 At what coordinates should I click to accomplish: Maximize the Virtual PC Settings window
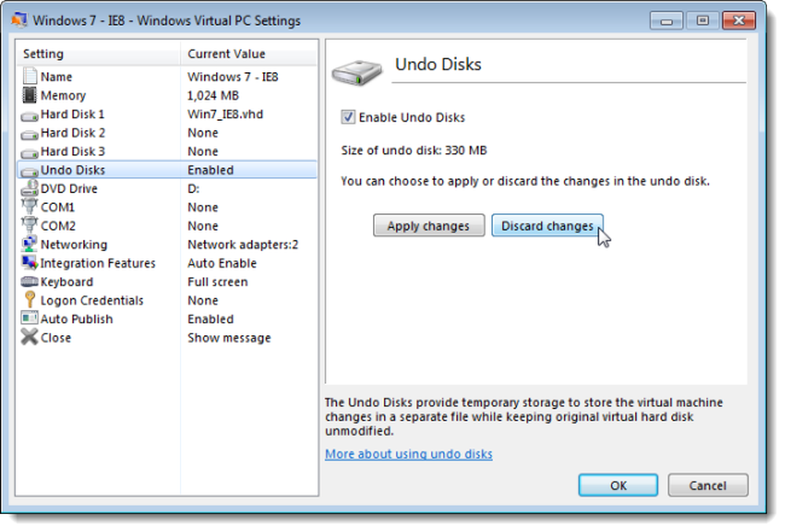pyautogui.click(x=703, y=20)
